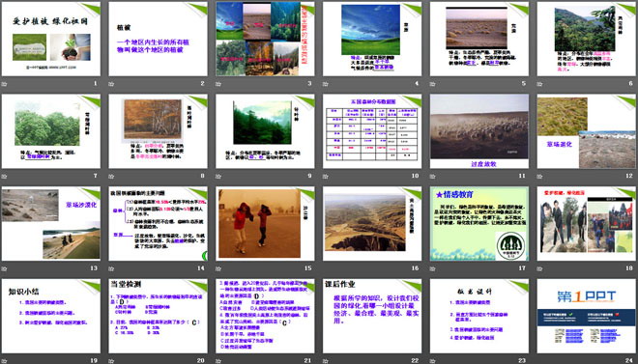The width and height of the screenshot is (638, 364).
Task: Click the animation star icon under slide 1
Action: (5, 84)
